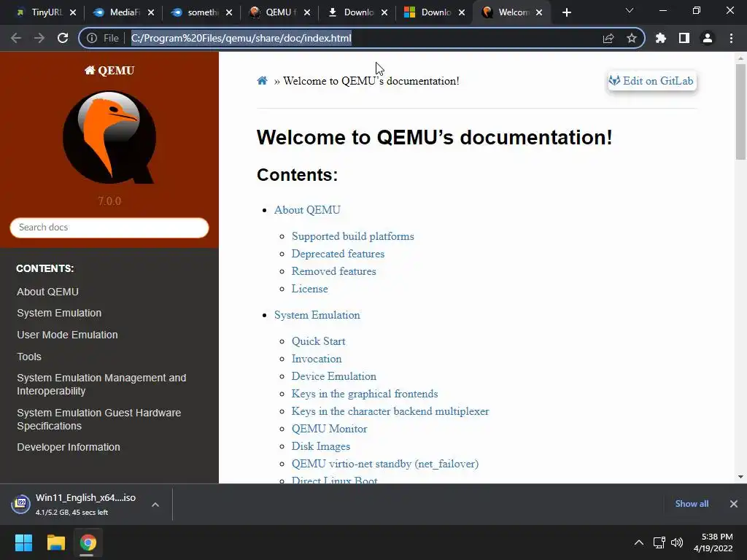Reload the QEMU documentation page
747x560 pixels.
click(x=63, y=38)
